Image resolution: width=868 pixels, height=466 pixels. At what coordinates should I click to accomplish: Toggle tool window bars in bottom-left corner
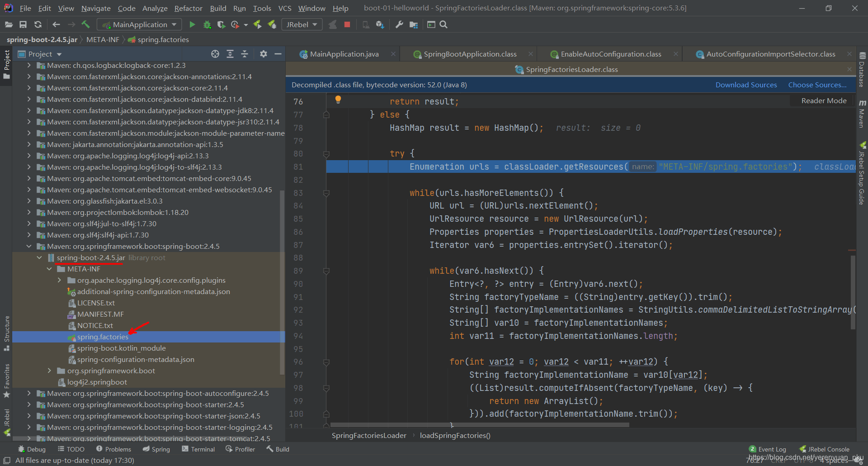7,460
